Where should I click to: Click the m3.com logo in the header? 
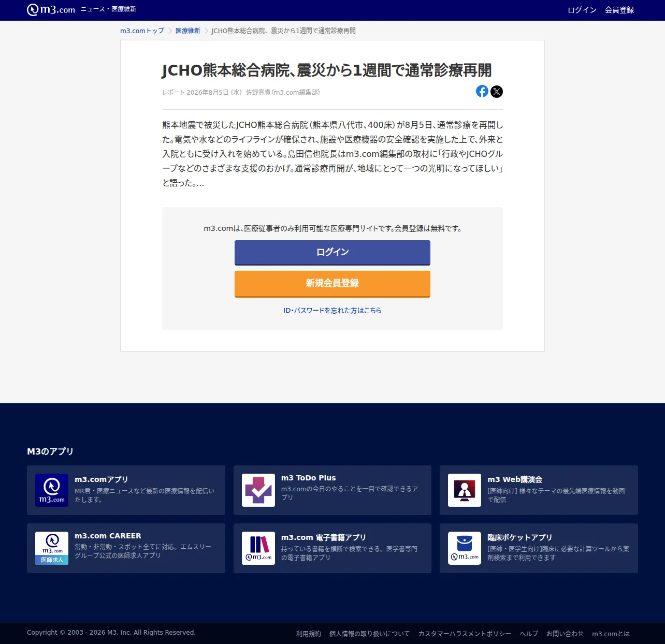pos(51,10)
